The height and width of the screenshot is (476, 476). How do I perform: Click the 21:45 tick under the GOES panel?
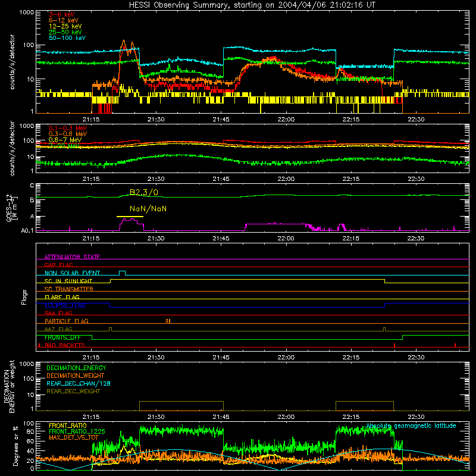(x=221, y=239)
